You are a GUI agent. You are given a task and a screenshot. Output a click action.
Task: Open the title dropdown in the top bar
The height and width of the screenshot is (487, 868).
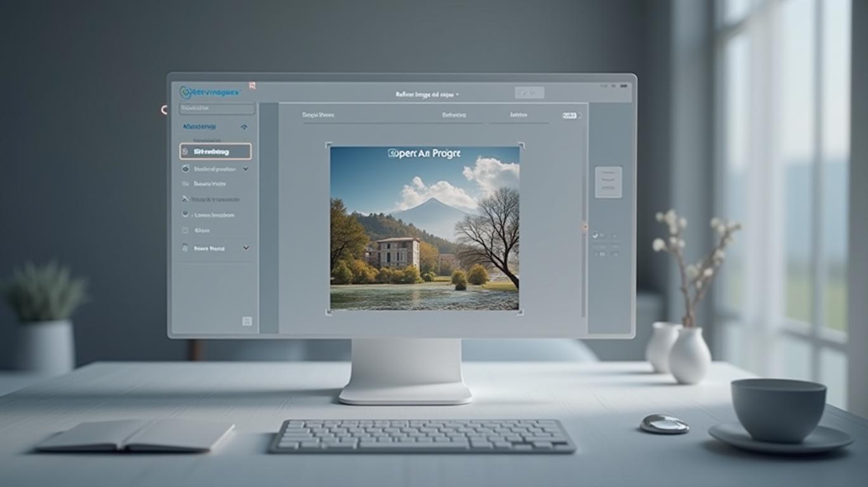(427, 94)
